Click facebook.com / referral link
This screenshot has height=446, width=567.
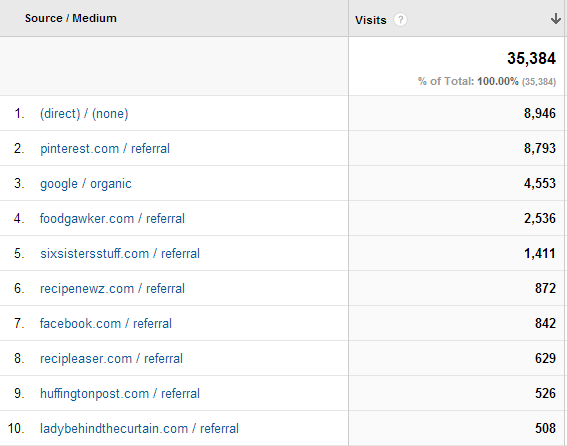(106, 323)
